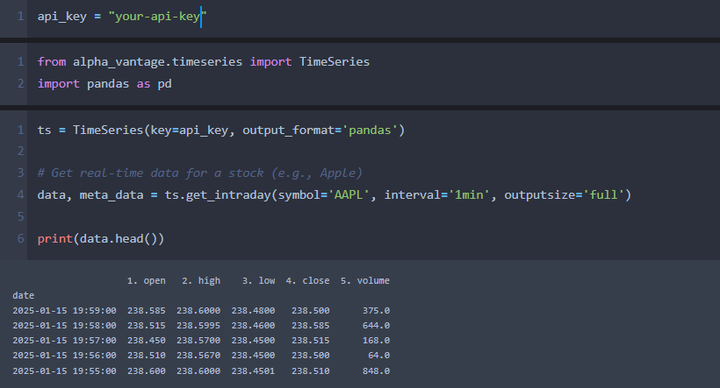Click high value 238.5670
This screenshot has height=388, width=720.
coord(198,355)
